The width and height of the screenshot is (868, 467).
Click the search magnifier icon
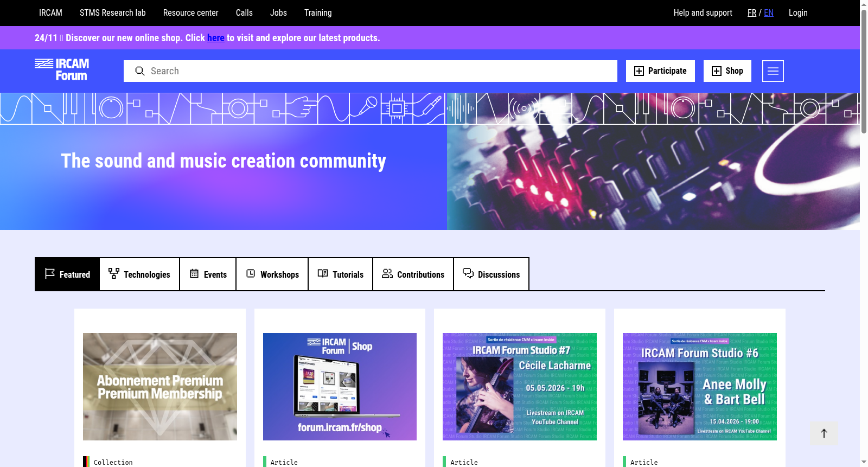[x=140, y=71]
